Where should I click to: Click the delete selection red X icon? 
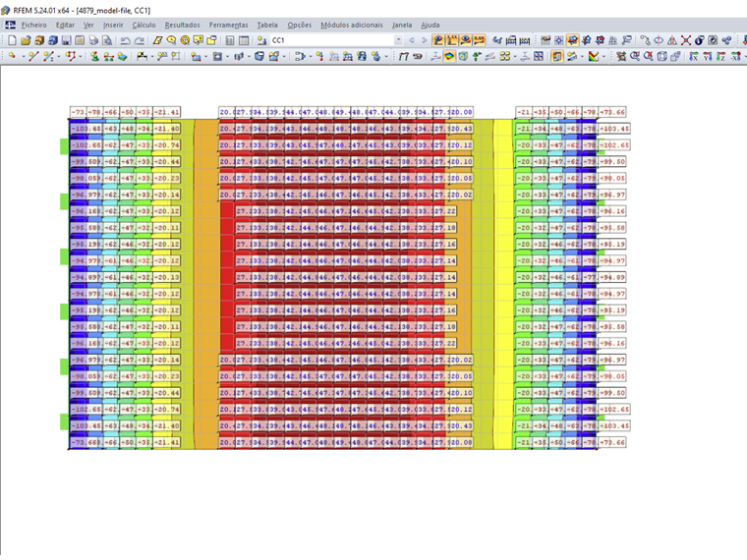pos(685,40)
